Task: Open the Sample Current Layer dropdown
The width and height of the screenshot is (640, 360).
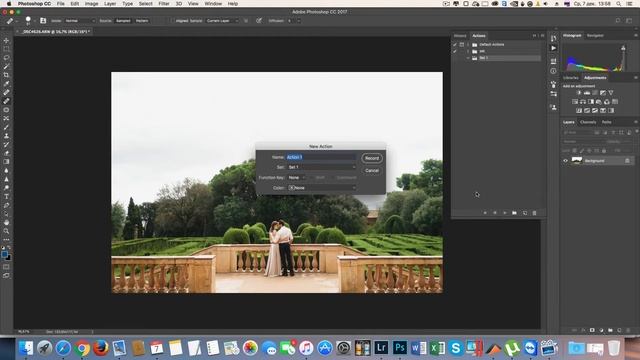Action: (x=222, y=21)
